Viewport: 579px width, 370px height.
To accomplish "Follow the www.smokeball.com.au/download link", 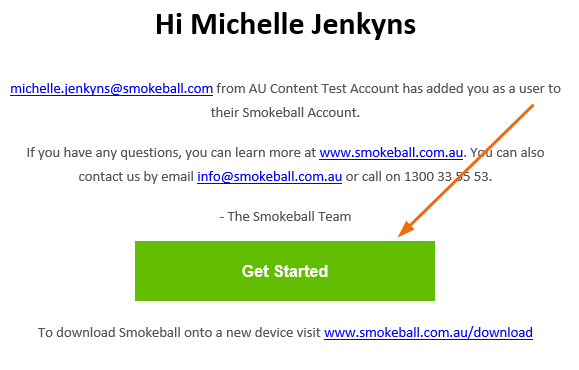I will click(428, 332).
